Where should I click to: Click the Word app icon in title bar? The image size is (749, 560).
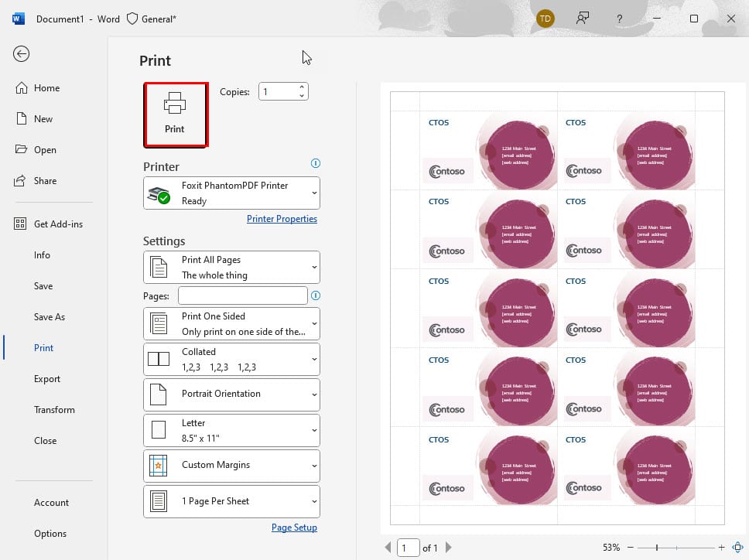pyautogui.click(x=18, y=19)
